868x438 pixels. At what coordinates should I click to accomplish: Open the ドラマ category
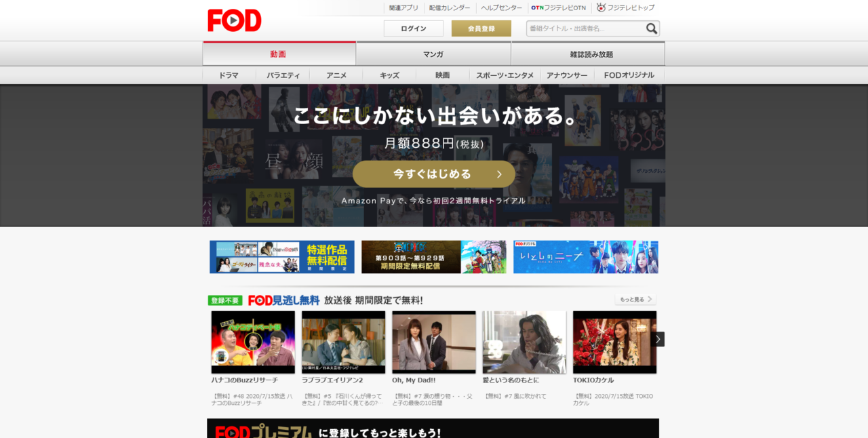[x=229, y=75]
